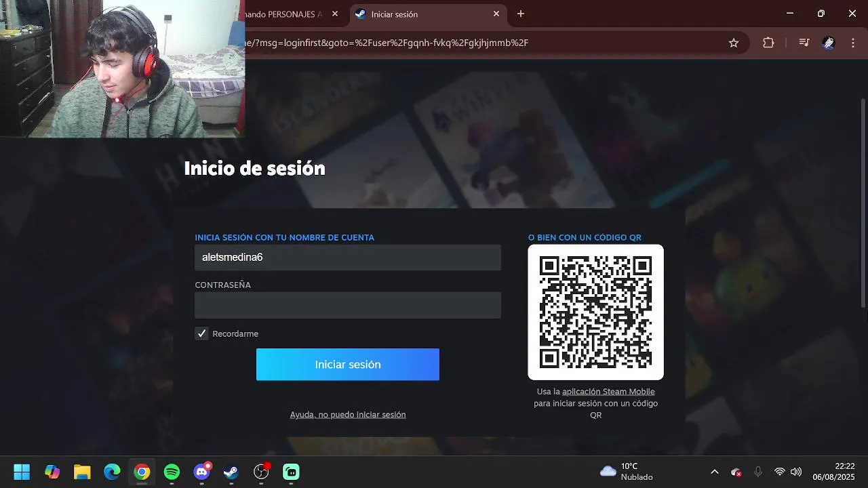The image size is (868, 488).
Task: Show hidden system tray icons chevron
Action: click(714, 472)
